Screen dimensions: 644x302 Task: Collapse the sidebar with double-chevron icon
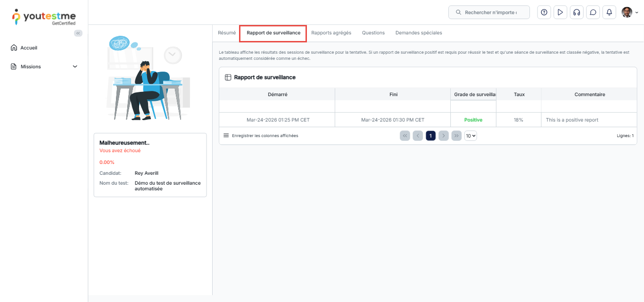click(x=78, y=33)
